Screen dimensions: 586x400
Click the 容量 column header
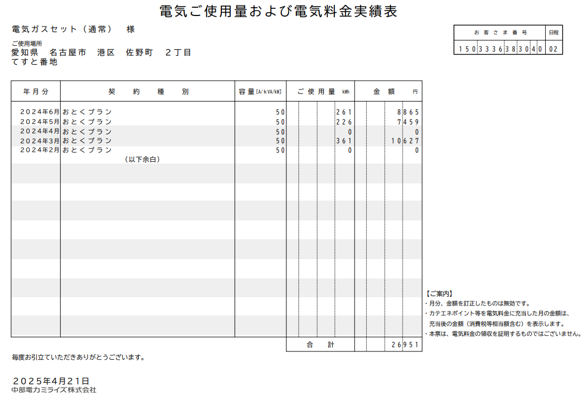tap(260, 91)
